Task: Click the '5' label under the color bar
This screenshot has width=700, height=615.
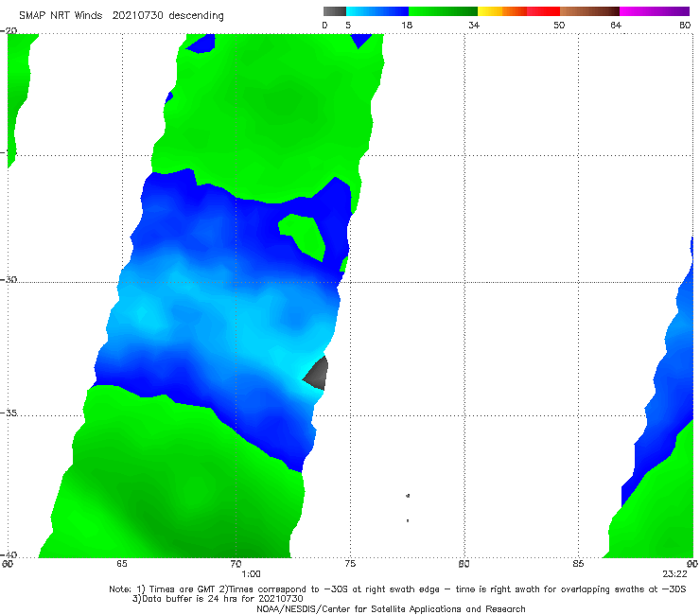Action: coord(348,25)
